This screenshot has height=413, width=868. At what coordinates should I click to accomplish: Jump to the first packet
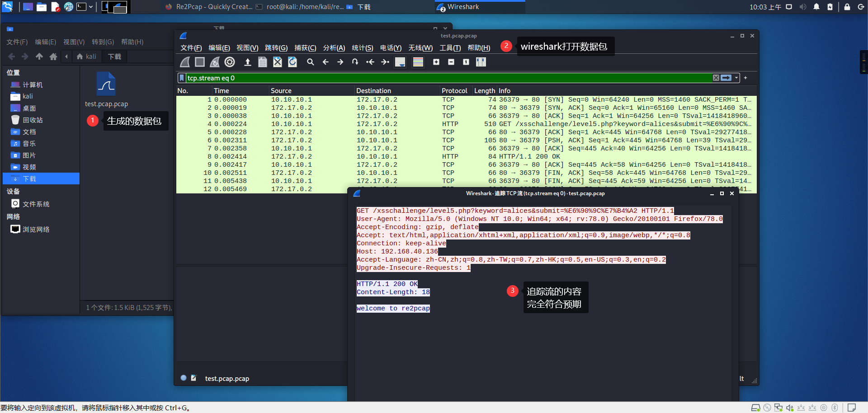[x=370, y=62]
